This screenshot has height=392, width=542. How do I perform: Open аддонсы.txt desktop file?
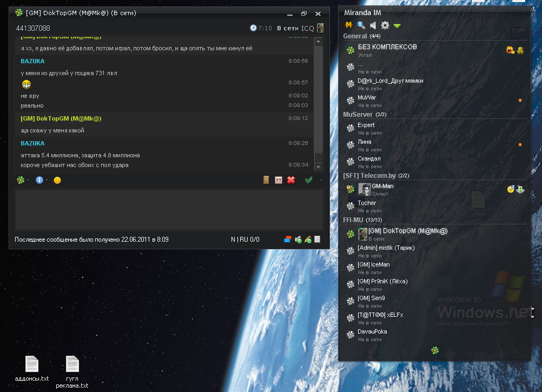[32, 369]
